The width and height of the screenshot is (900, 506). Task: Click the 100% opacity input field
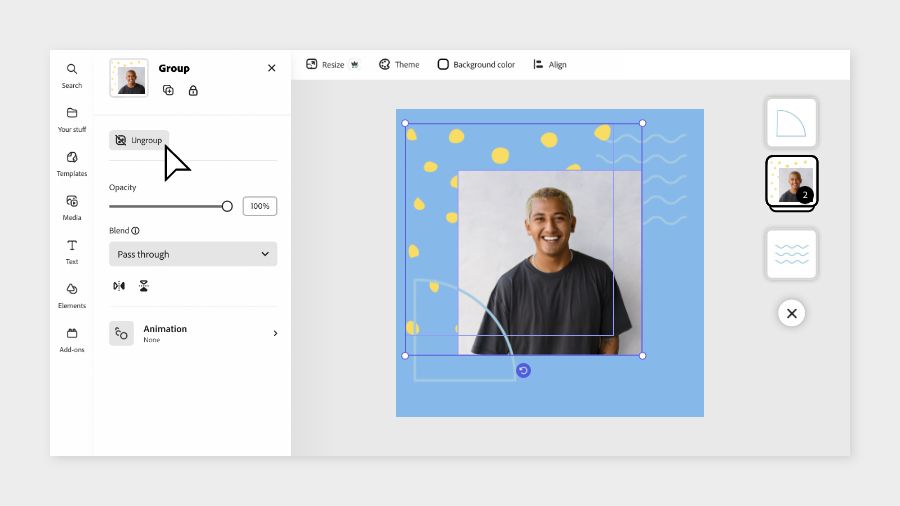260,206
